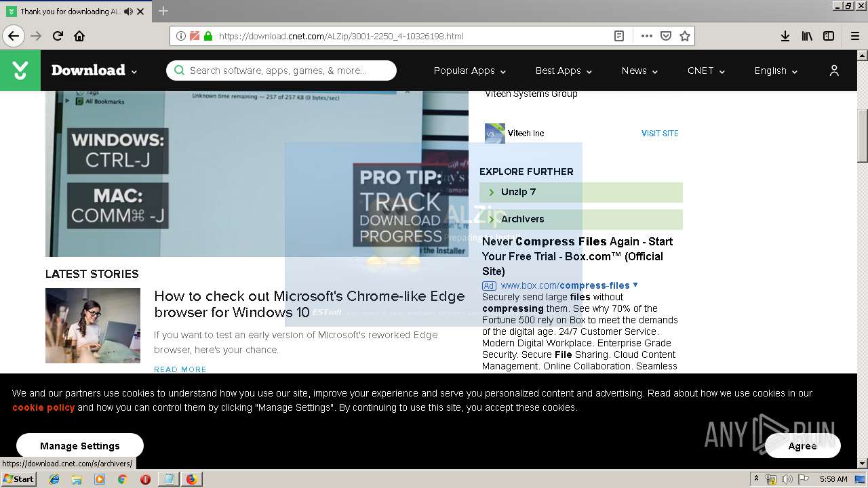Click the action center flag icon
The height and width of the screenshot is (488, 868).
803,479
